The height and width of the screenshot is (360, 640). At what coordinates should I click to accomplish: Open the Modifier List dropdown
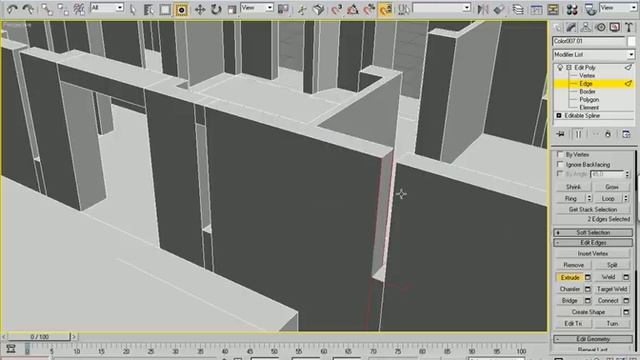pyautogui.click(x=593, y=54)
